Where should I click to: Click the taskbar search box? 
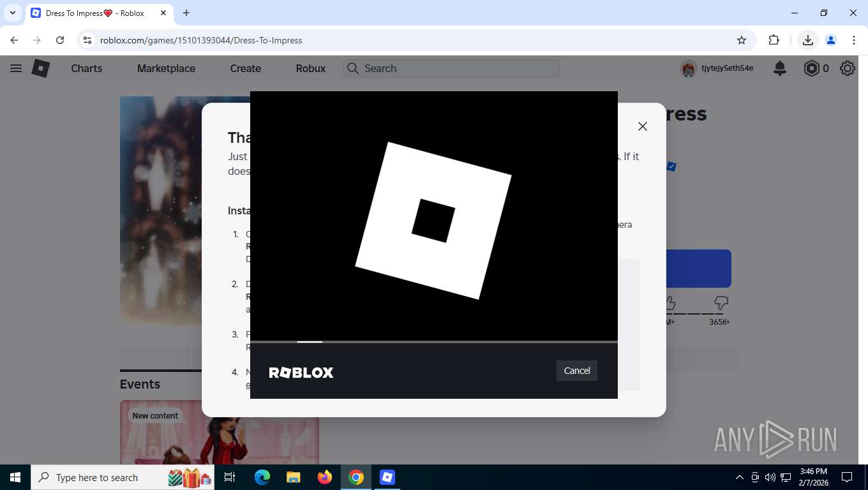(123, 477)
